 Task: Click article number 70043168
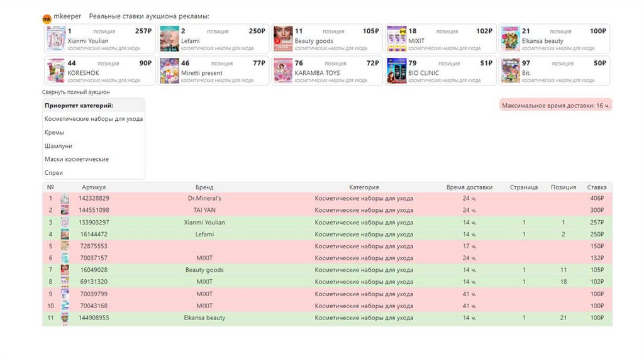tap(94, 306)
